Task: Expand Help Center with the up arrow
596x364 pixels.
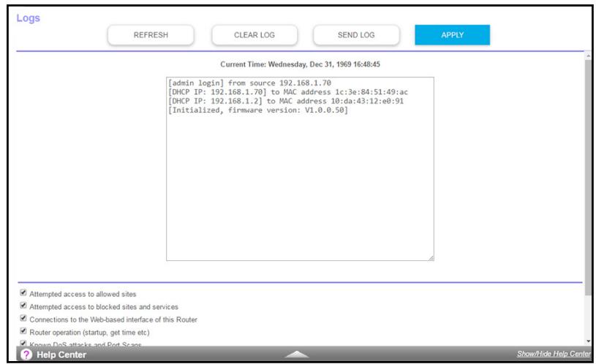Action: tap(297, 354)
